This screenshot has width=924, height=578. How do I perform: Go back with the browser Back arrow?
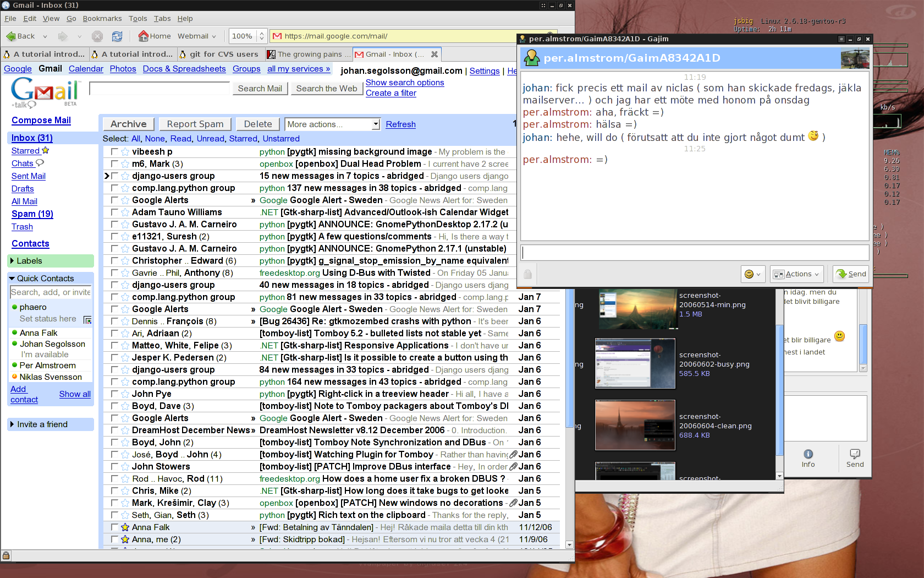pyautogui.click(x=20, y=36)
